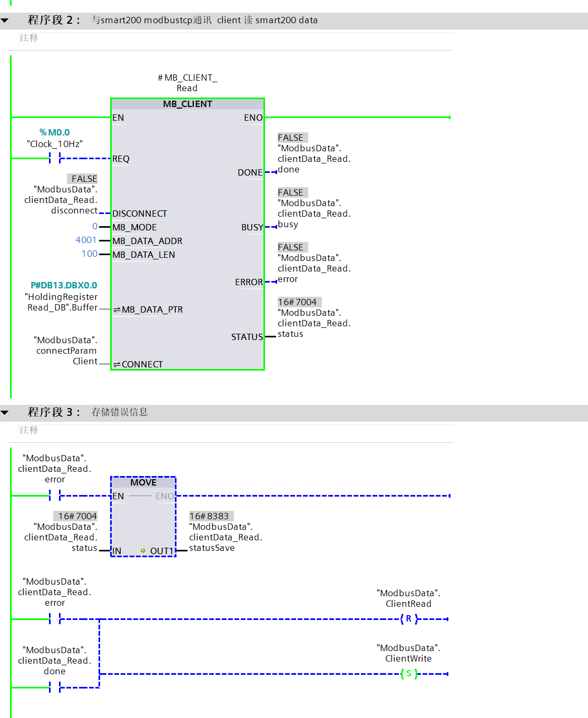Click the MB_DATA_ADDR value 4001
The width and height of the screenshot is (588, 718).
point(86,240)
